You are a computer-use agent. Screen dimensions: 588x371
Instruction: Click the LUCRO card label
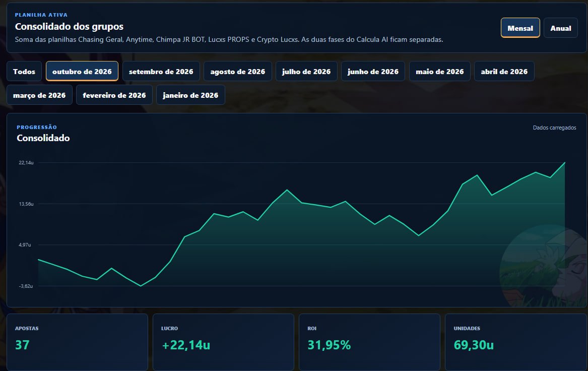(169, 328)
